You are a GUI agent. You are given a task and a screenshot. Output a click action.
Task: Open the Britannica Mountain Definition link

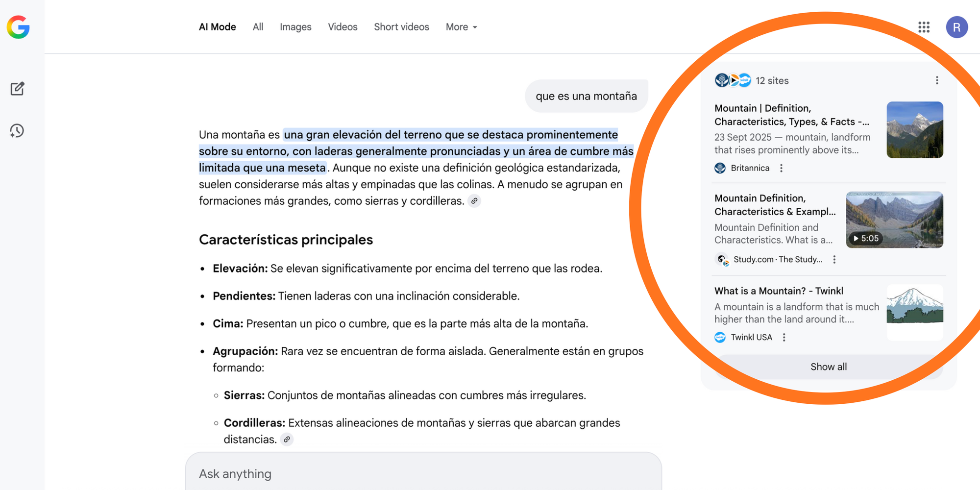tap(791, 115)
